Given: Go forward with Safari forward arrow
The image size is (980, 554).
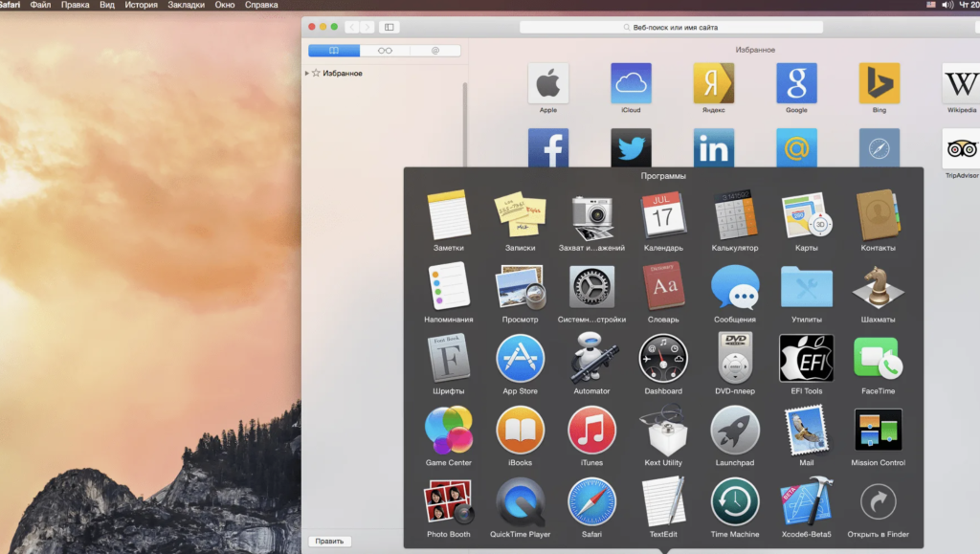Looking at the screenshot, I should (367, 27).
